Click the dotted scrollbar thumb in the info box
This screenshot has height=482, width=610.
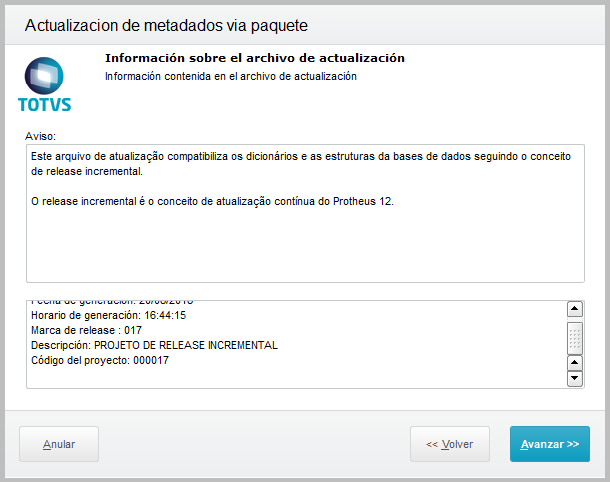[575, 338]
